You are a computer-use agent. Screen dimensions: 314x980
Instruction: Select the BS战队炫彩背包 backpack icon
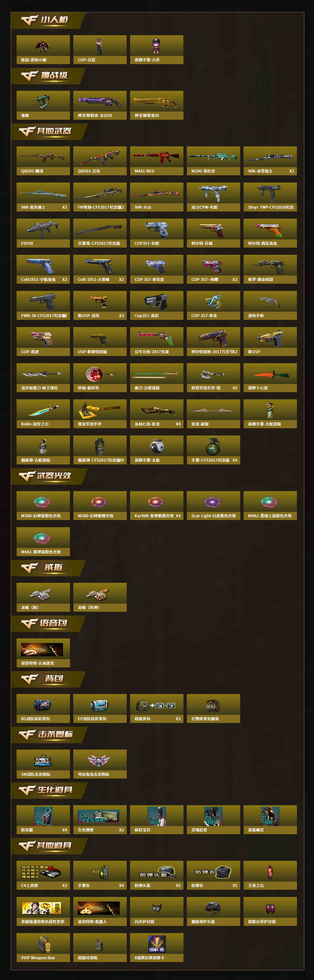click(x=43, y=708)
